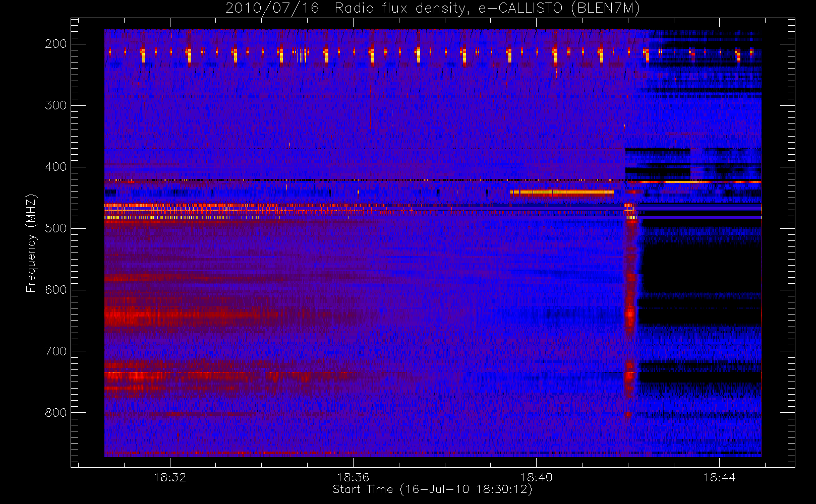The width and height of the screenshot is (816, 504).
Task: Click the 400 frequency tick label
Action: pos(56,167)
